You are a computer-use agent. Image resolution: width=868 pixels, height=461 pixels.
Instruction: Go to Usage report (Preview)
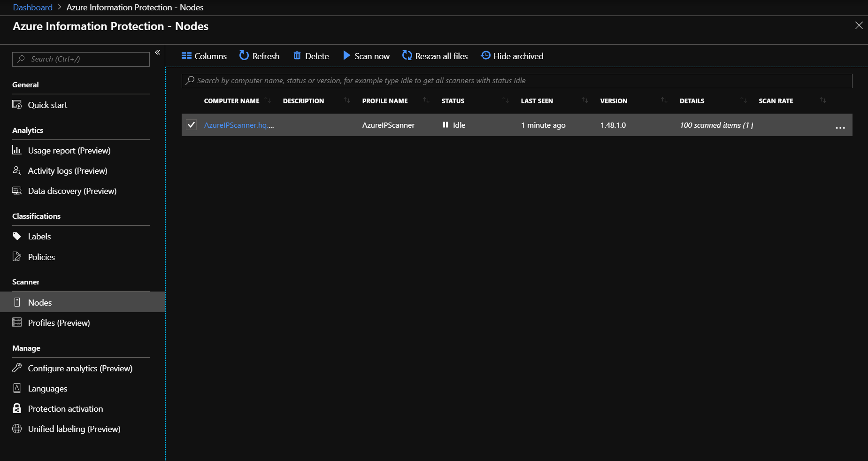click(x=69, y=151)
